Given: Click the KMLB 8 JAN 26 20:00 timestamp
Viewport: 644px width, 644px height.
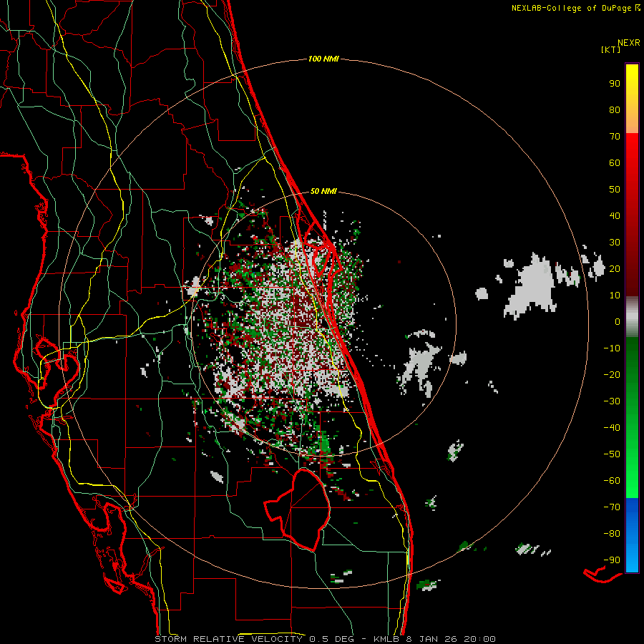Looking at the screenshot, I should 434,639.
